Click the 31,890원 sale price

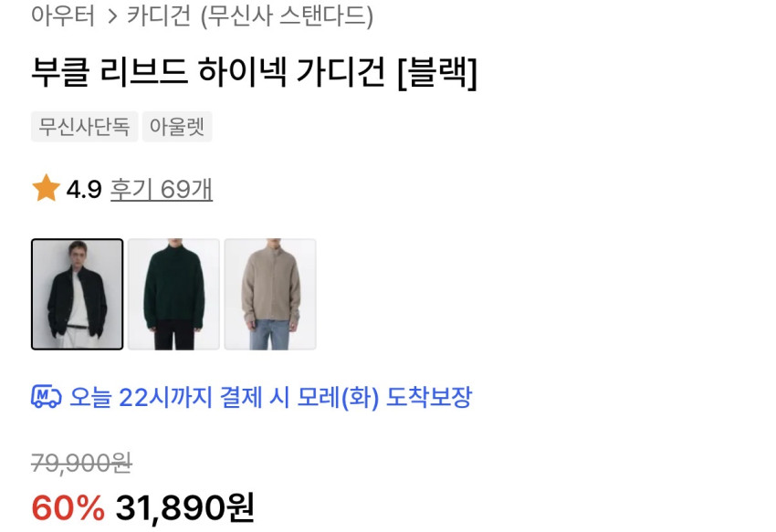[185, 507]
